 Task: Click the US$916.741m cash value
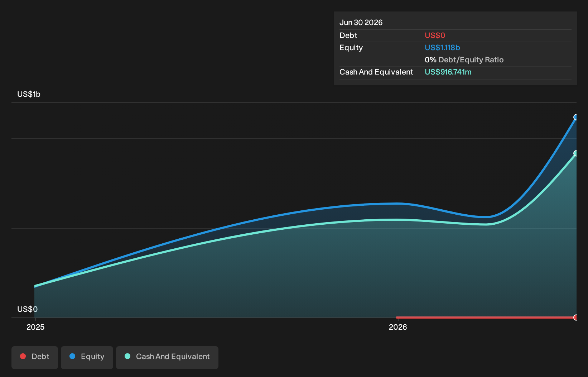(448, 72)
